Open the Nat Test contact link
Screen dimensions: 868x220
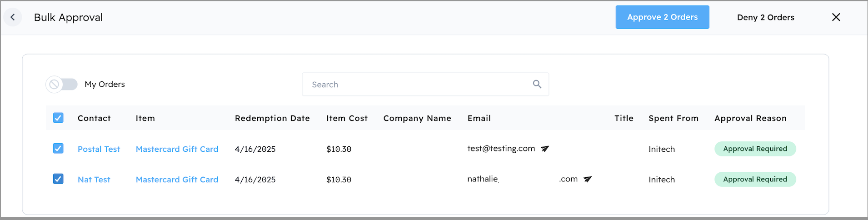point(94,180)
